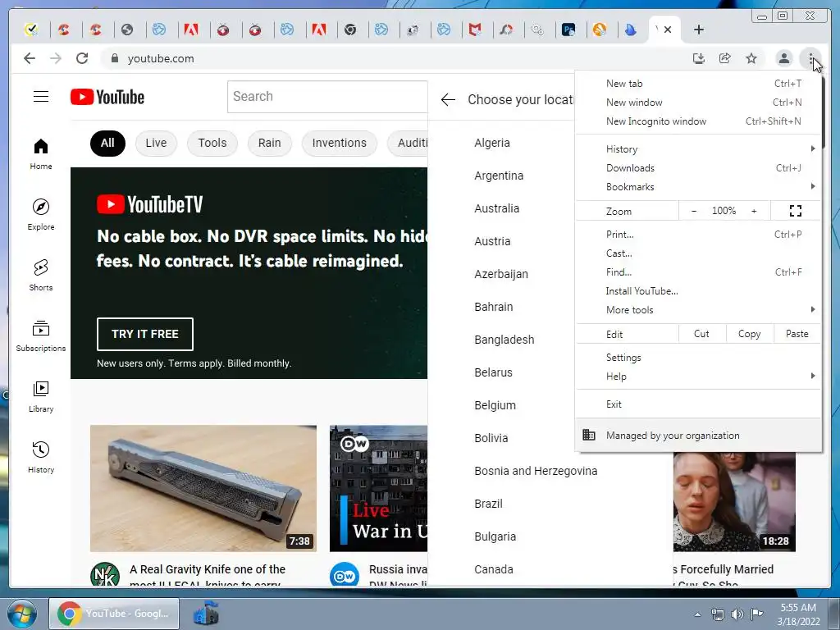Choose Bosnia and Herzegovina as location

pos(536,471)
